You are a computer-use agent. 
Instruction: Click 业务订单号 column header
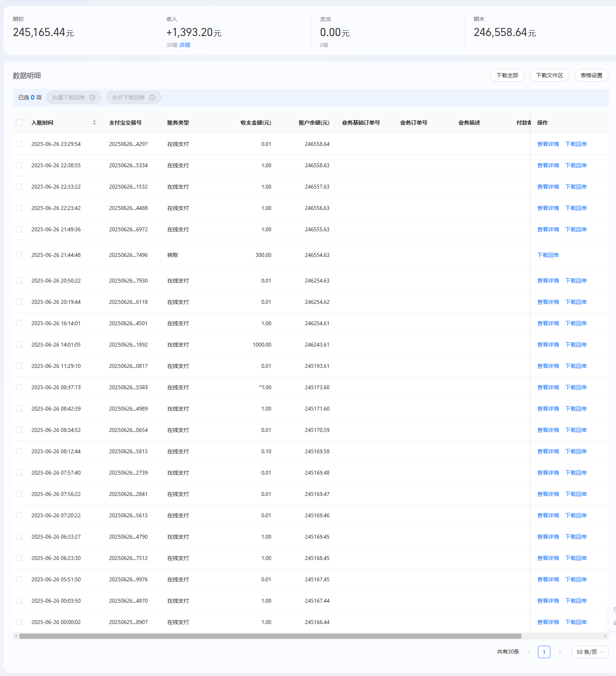(x=414, y=123)
